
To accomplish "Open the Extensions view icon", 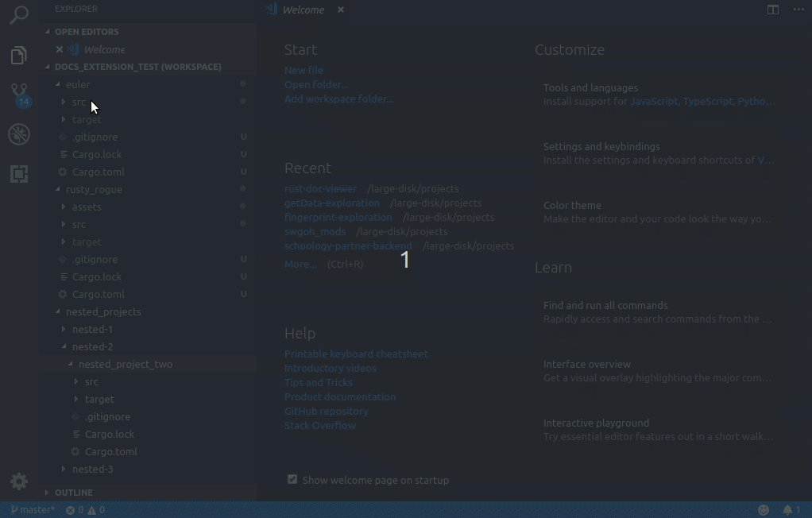I will click(19, 174).
